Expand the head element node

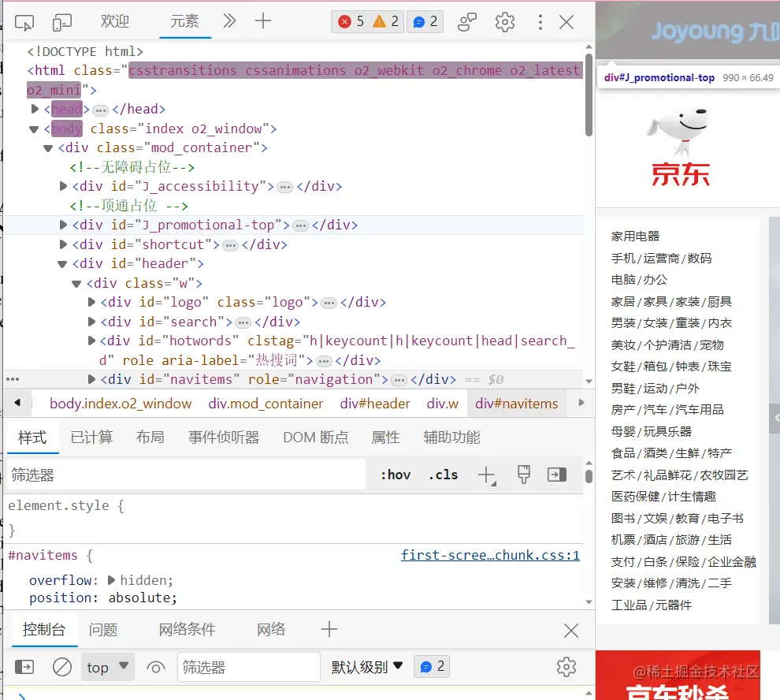tap(35, 109)
